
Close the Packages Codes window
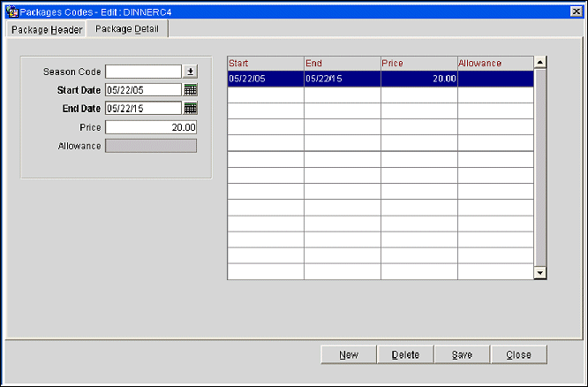pos(518,354)
